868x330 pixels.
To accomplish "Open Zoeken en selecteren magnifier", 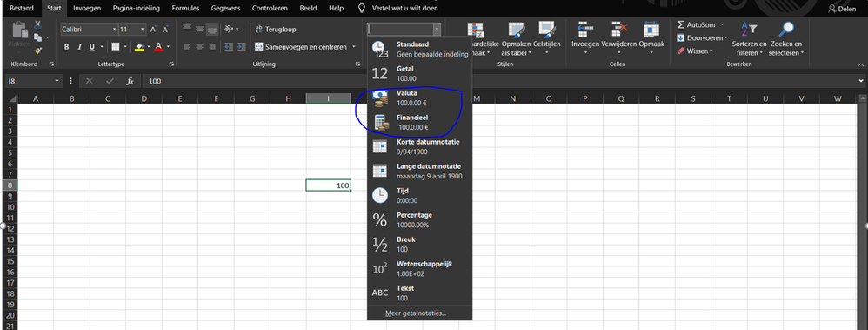I will (x=785, y=39).
